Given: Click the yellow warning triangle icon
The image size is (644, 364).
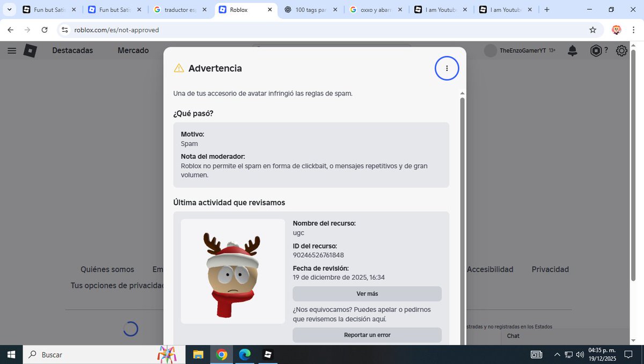Looking at the screenshot, I should click(x=179, y=68).
